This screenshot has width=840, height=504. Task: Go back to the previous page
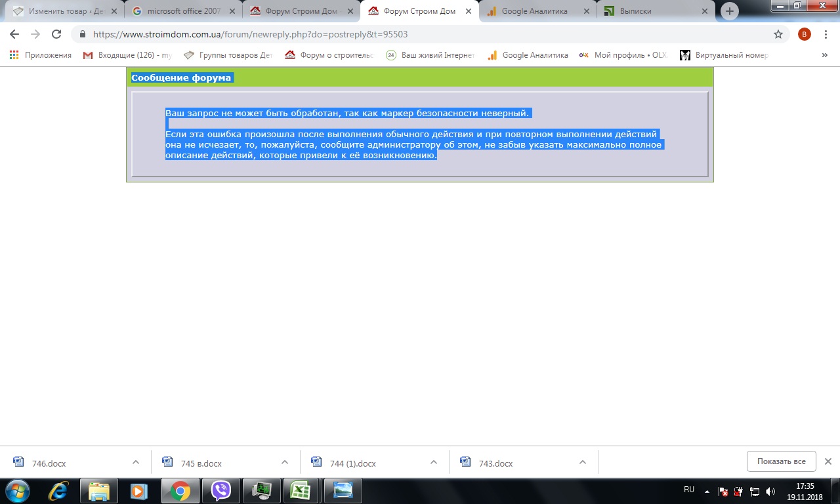point(14,34)
